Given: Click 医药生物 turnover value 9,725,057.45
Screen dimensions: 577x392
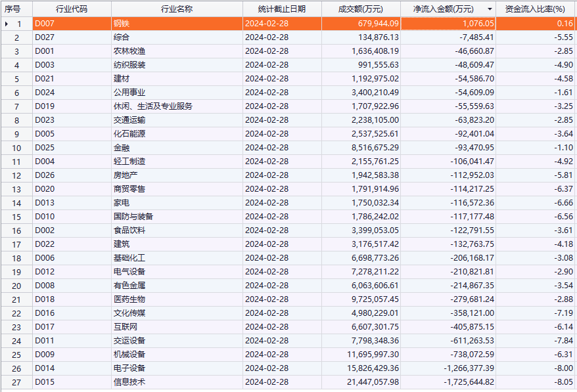Looking at the screenshot, I should point(360,299).
